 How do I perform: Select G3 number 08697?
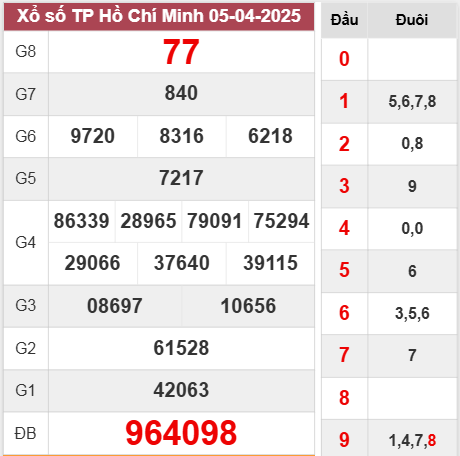pyautogui.click(x=115, y=306)
